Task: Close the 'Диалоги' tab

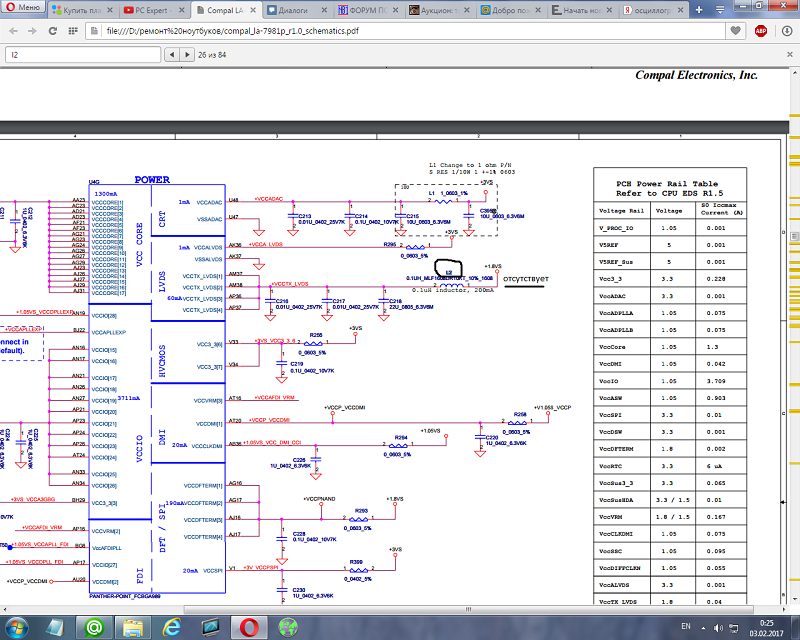Action: [324, 10]
